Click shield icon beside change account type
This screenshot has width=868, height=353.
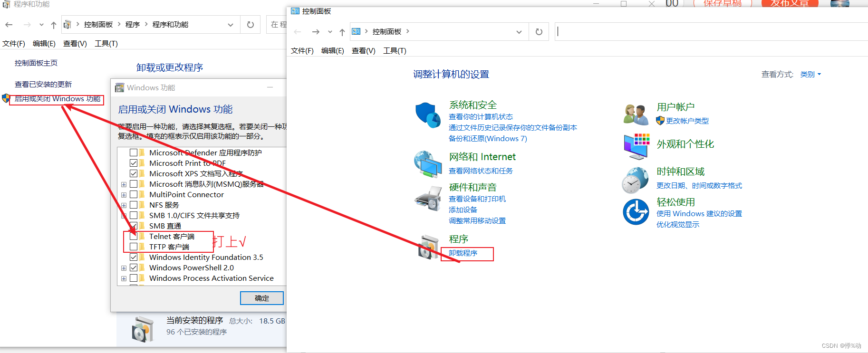point(660,121)
